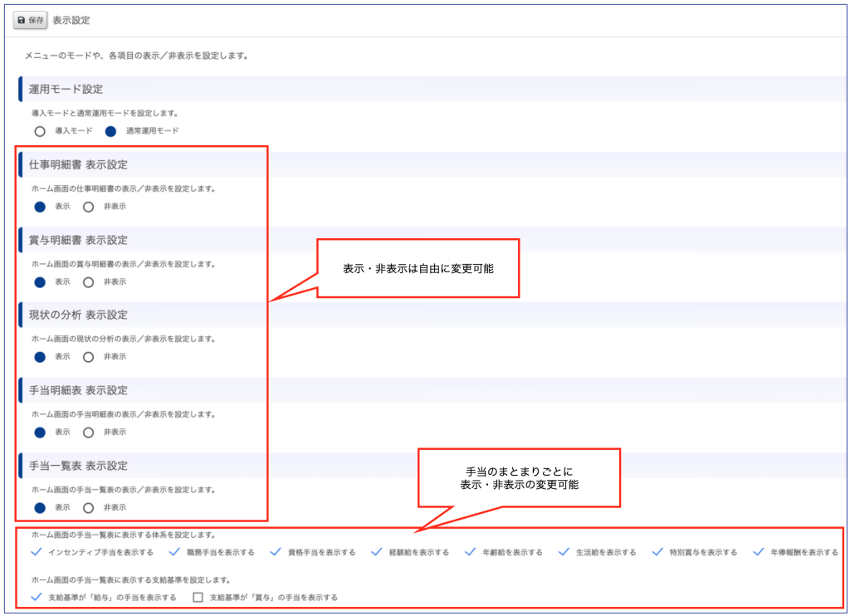Uncheck インセンティブ手当を表示する

coord(36,551)
